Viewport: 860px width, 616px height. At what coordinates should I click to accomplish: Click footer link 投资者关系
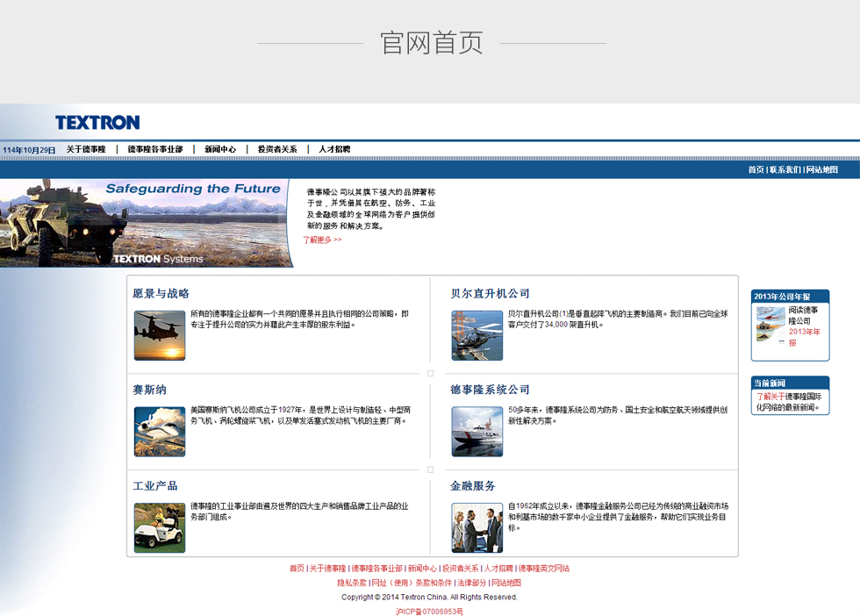460,569
